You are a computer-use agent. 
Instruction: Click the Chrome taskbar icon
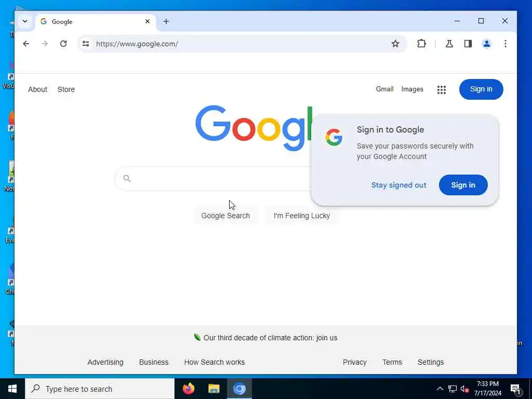click(x=239, y=389)
